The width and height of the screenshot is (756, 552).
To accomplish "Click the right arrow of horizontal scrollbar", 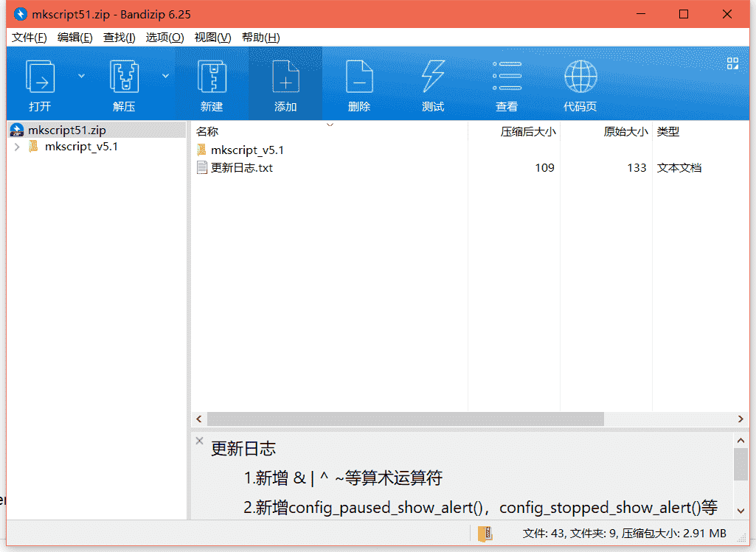I will click(741, 419).
